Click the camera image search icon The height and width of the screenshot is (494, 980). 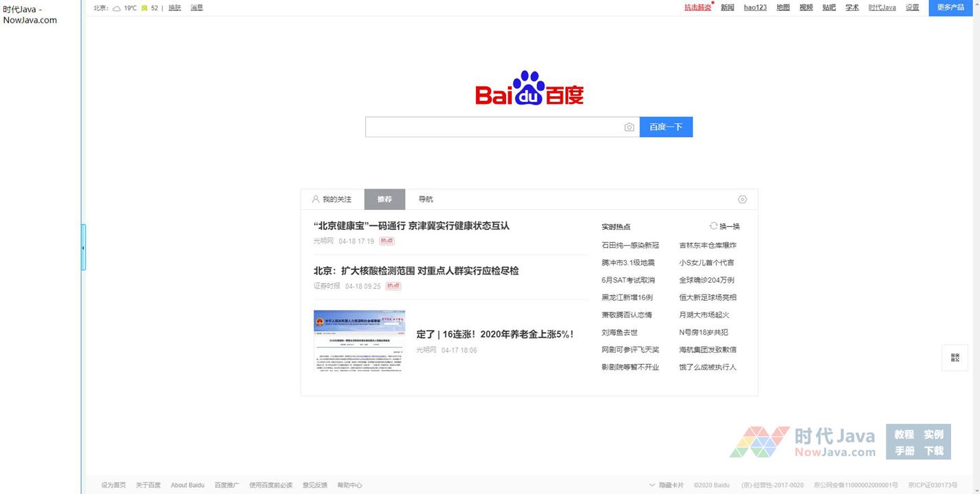(629, 127)
